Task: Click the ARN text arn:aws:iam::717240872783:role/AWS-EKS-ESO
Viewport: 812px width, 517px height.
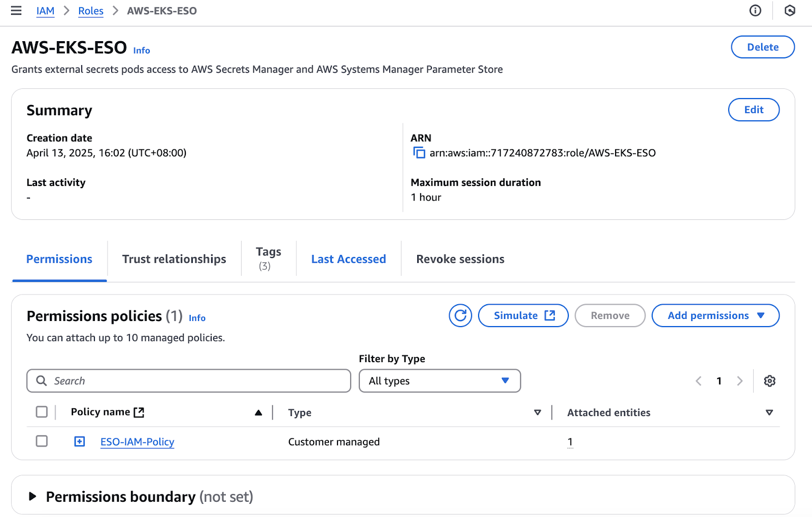Action: click(x=543, y=153)
